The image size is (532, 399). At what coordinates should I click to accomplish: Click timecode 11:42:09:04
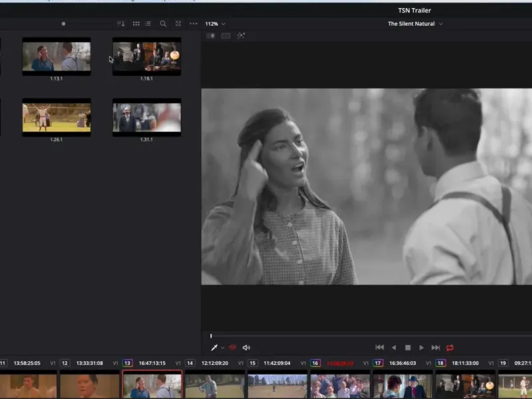[277, 363]
